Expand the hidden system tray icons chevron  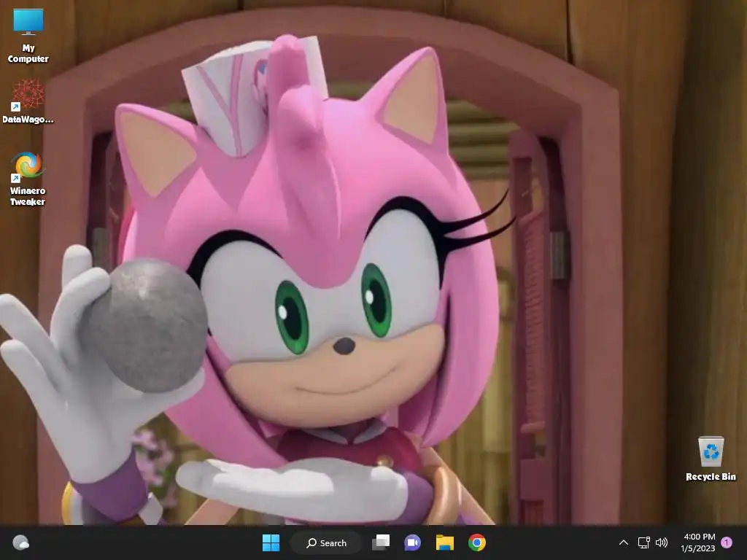pyautogui.click(x=623, y=542)
